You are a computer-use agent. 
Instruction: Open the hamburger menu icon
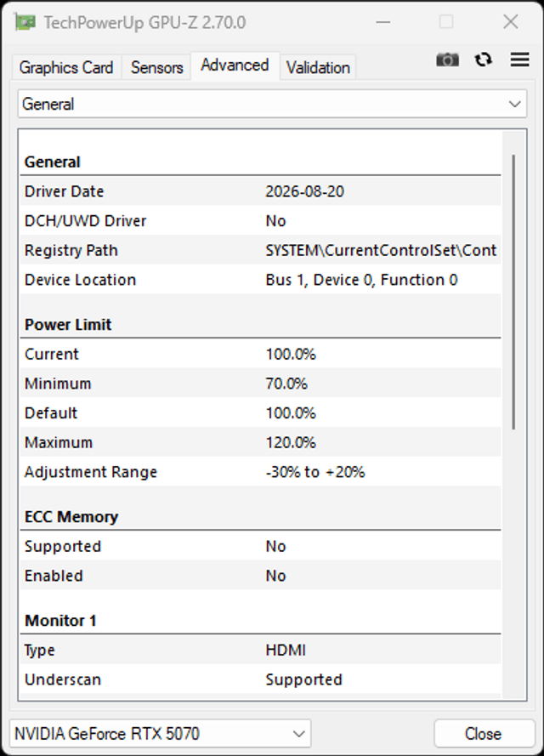pyautogui.click(x=520, y=60)
